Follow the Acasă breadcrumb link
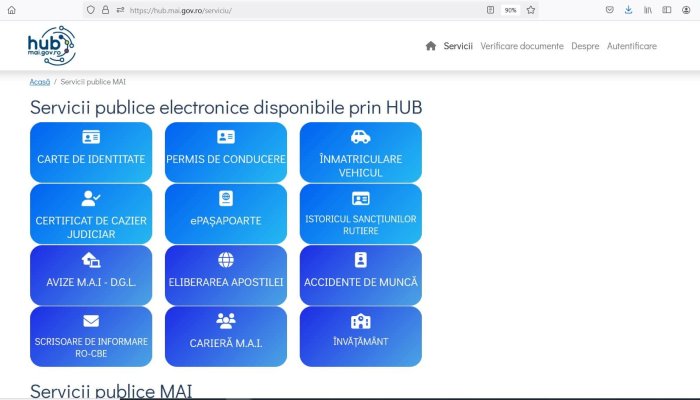The width and height of the screenshot is (700, 400). [x=40, y=82]
